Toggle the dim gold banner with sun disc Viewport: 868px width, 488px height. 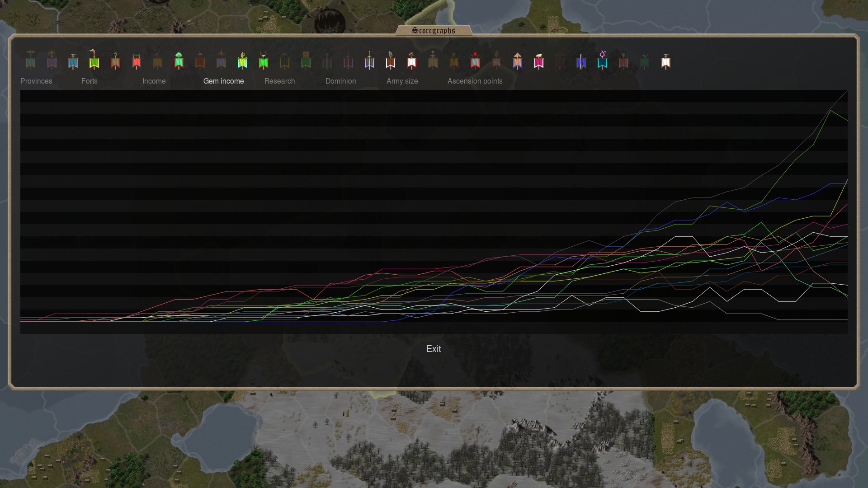pyautogui.click(x=433, y=60)
